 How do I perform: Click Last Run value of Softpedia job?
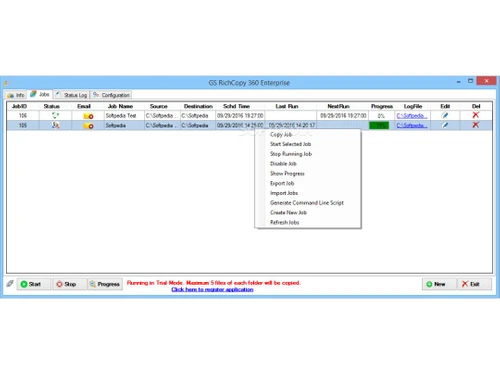tap(292, 125)
